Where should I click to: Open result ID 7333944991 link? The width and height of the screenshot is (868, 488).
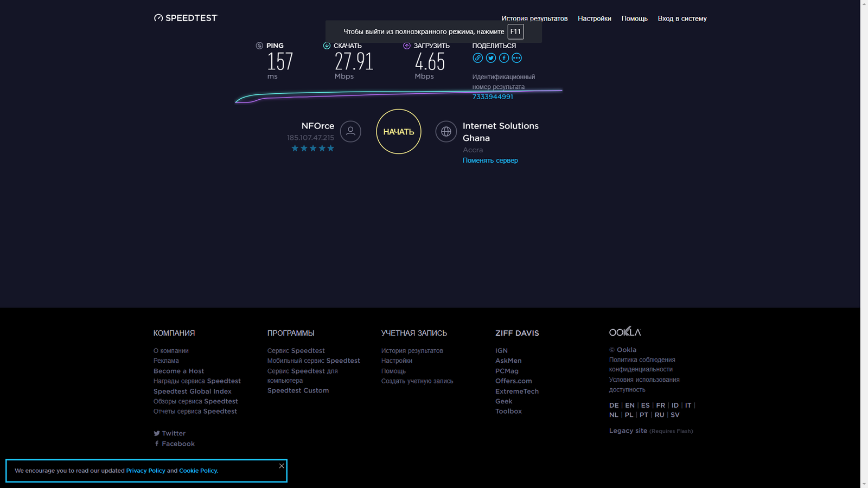(x=493, y=97)
